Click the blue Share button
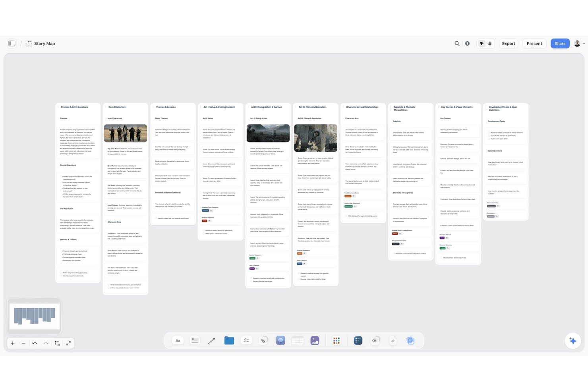The height and width of the screenshot is (392, 588). click(x=560, y=44)
